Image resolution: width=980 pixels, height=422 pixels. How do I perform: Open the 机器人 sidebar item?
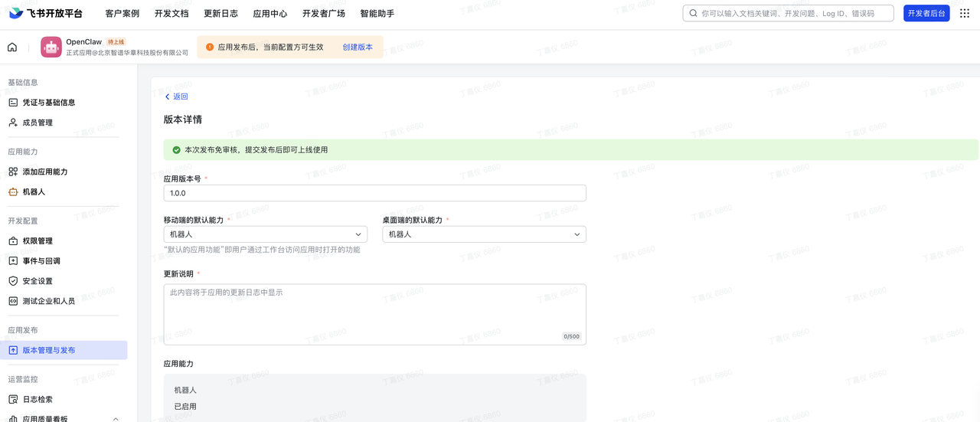(34, 192)
